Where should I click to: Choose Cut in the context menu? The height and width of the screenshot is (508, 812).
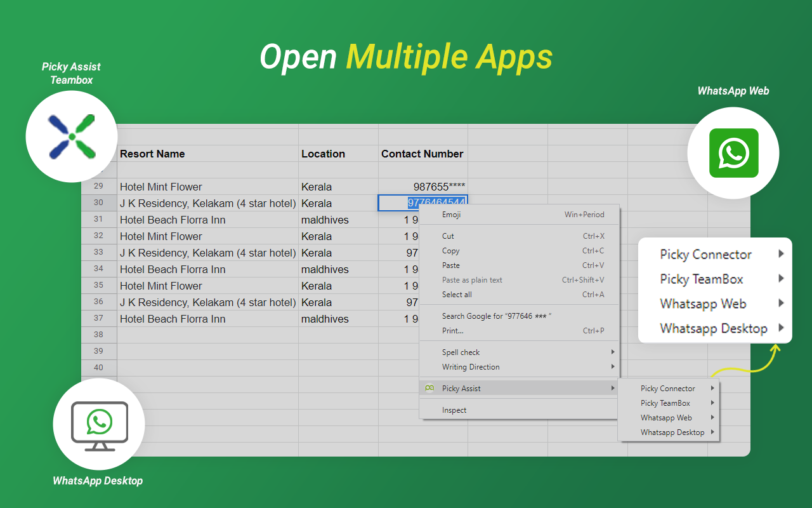pyautogui.click(x=519, y=236)
